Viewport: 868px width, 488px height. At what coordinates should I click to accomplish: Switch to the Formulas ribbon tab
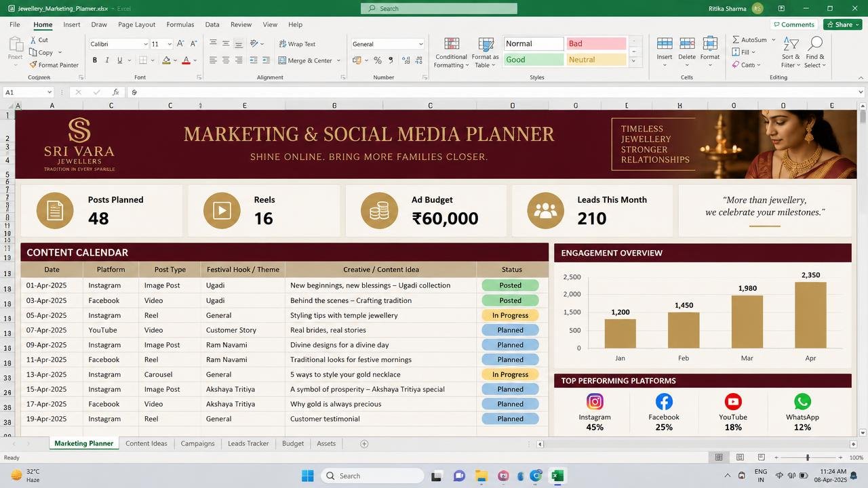click(x=180, y=24)
